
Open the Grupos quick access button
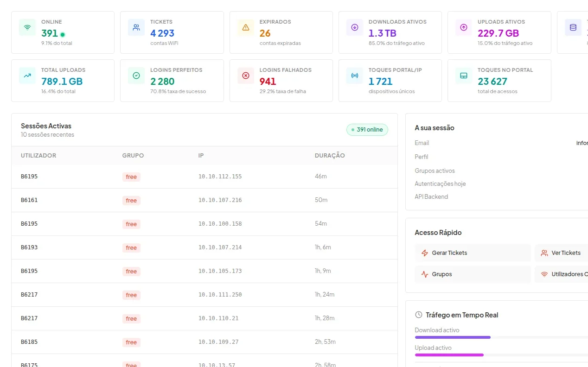(x=473, y=274)
